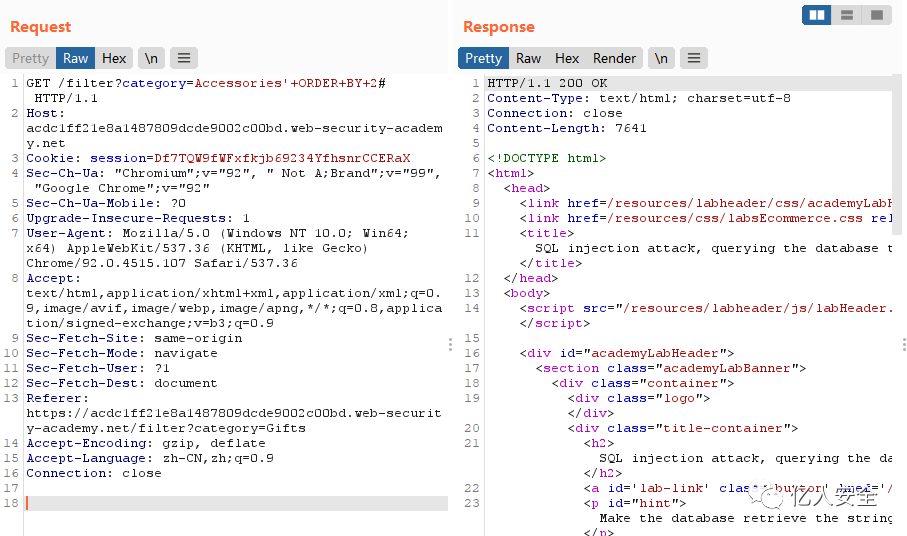This screenshot has width=907, height=536.
Task: Open the Response Hex tab
Action: [x=567, y=58]
